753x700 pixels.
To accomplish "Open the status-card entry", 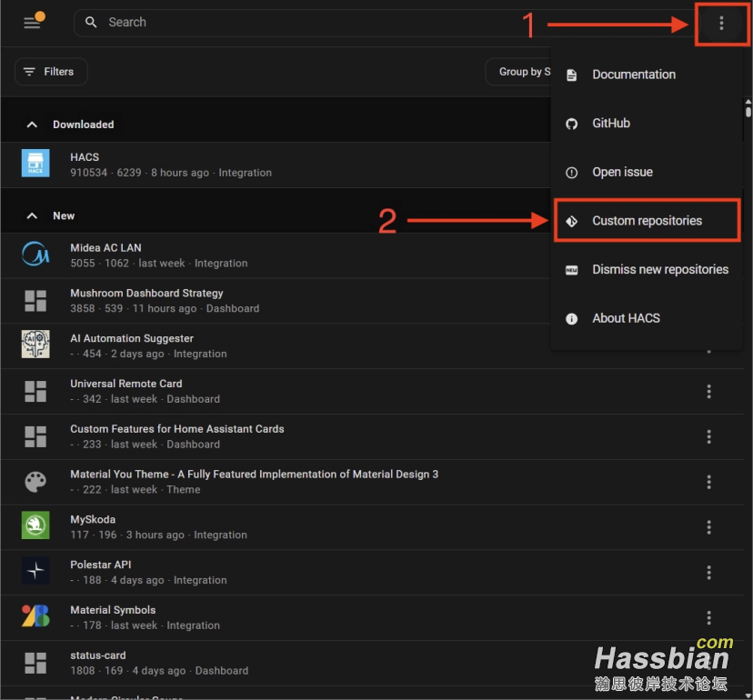I will (372, 663).
